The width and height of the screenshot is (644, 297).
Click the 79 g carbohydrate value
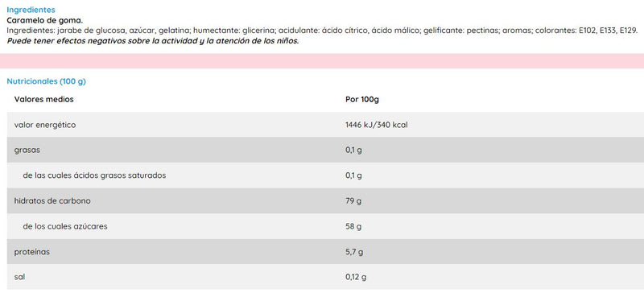click(353, 201)
